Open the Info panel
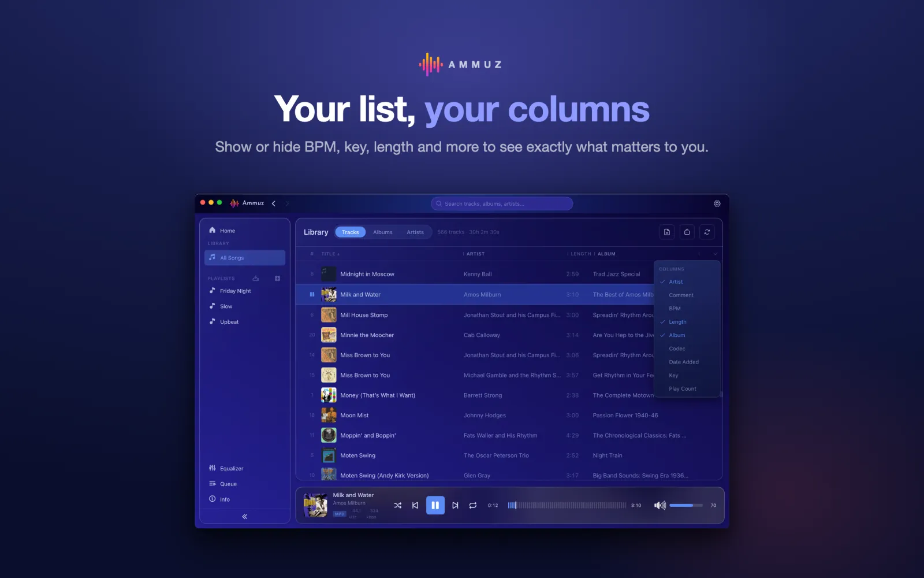 245,499
